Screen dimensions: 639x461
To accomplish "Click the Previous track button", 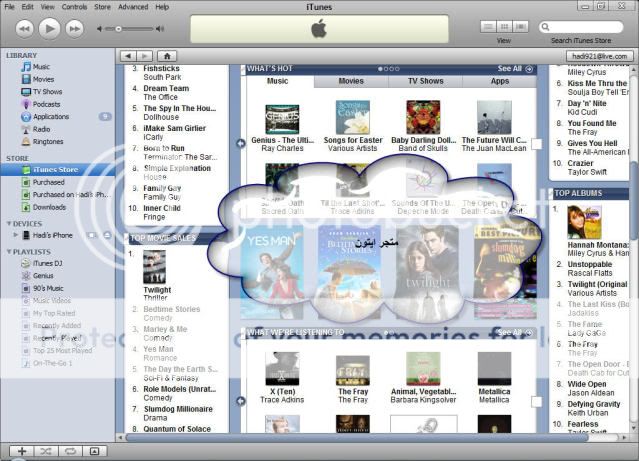I will point(24,29).
